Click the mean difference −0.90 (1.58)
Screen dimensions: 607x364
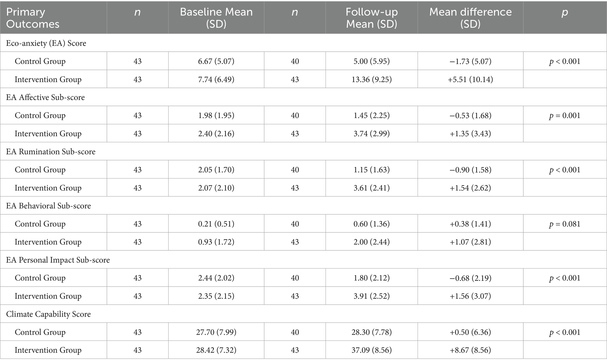point(470,170)
